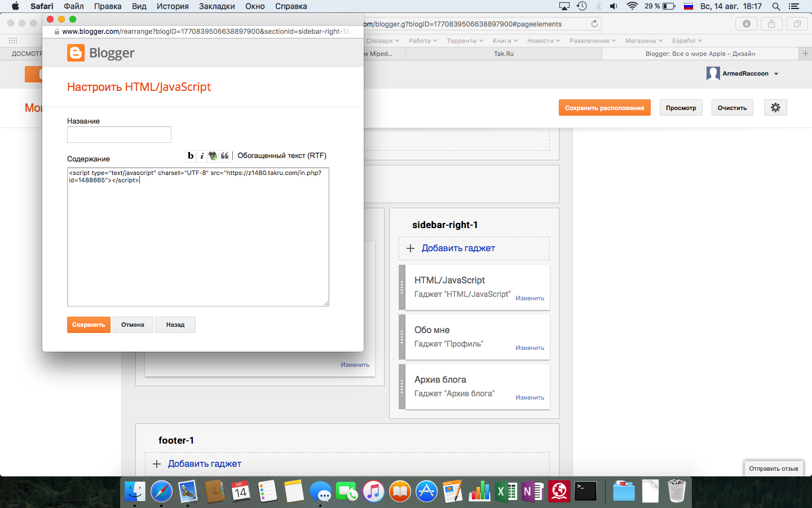Expand the Español bookmarks folder
This screenshot has width=812, height=508.
(x=687, y=41)
